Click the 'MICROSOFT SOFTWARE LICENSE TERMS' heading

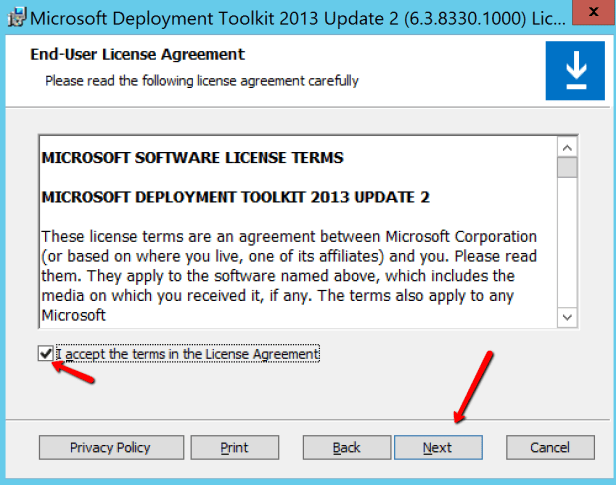(x=192, y=158)
